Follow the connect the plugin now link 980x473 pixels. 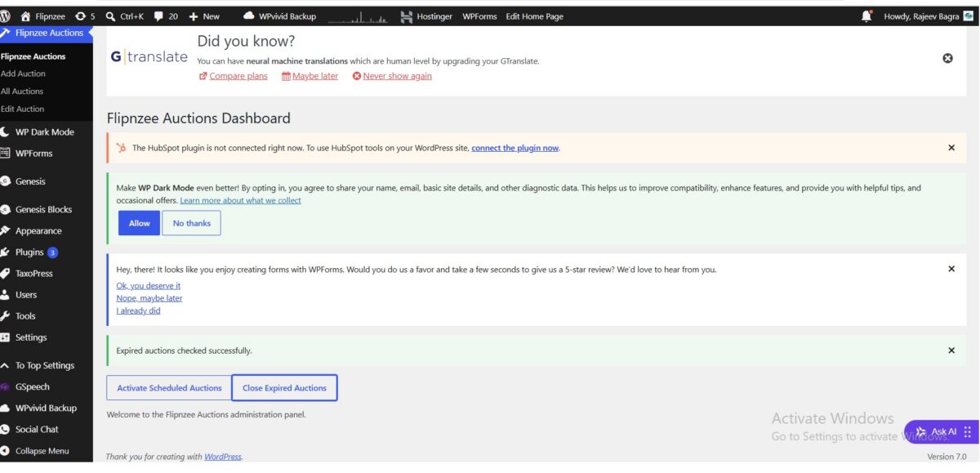(x=514, y=148)
